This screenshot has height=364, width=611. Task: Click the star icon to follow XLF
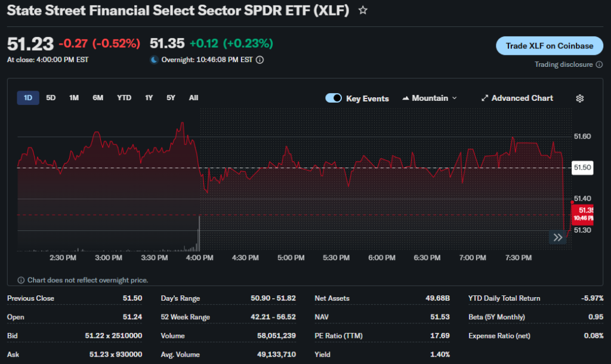pyautogui.click(x=362, y=11)
